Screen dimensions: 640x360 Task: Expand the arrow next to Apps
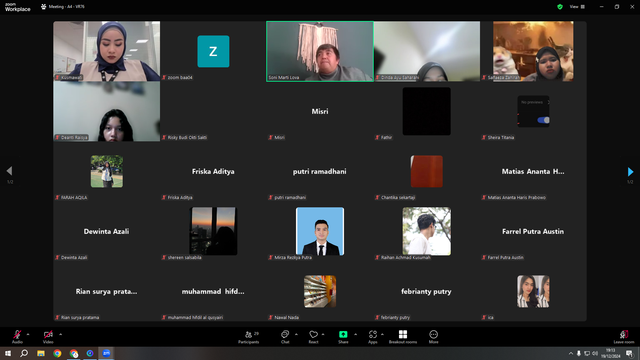tap(382, 334)
